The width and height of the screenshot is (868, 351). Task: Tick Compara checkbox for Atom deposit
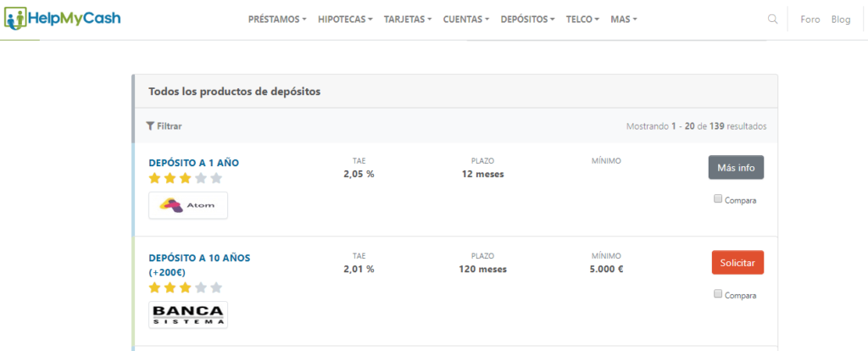click(x=718, y=199)
